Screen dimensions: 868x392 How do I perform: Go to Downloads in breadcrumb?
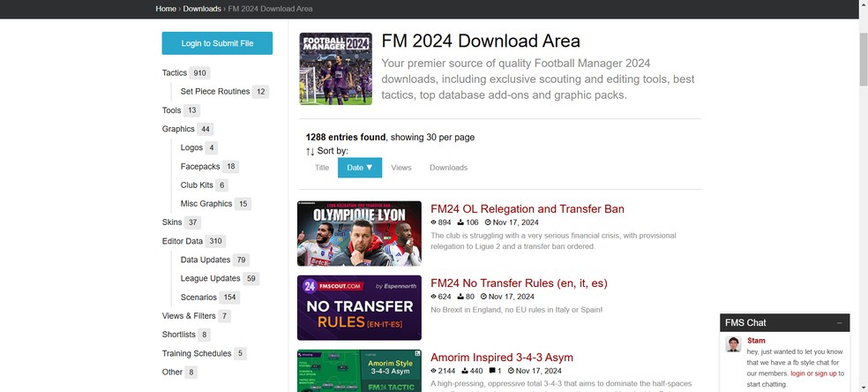point(202,9)
